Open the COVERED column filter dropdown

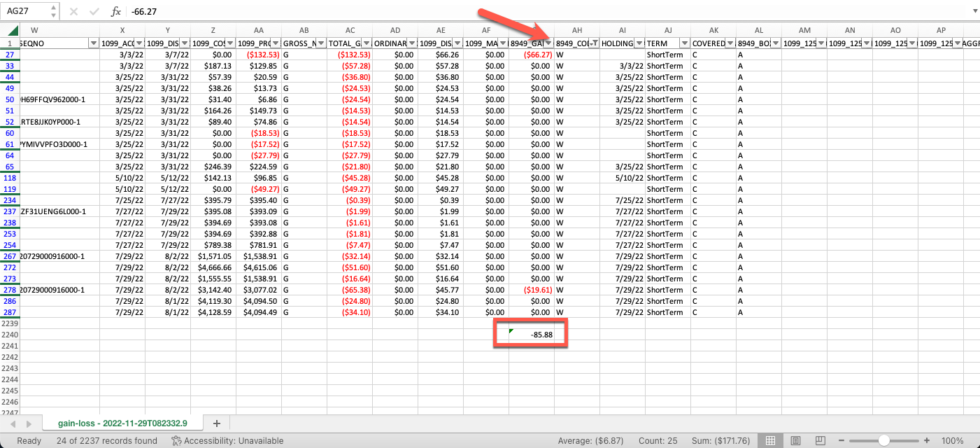pyautogui.click(x=730, y=42)
